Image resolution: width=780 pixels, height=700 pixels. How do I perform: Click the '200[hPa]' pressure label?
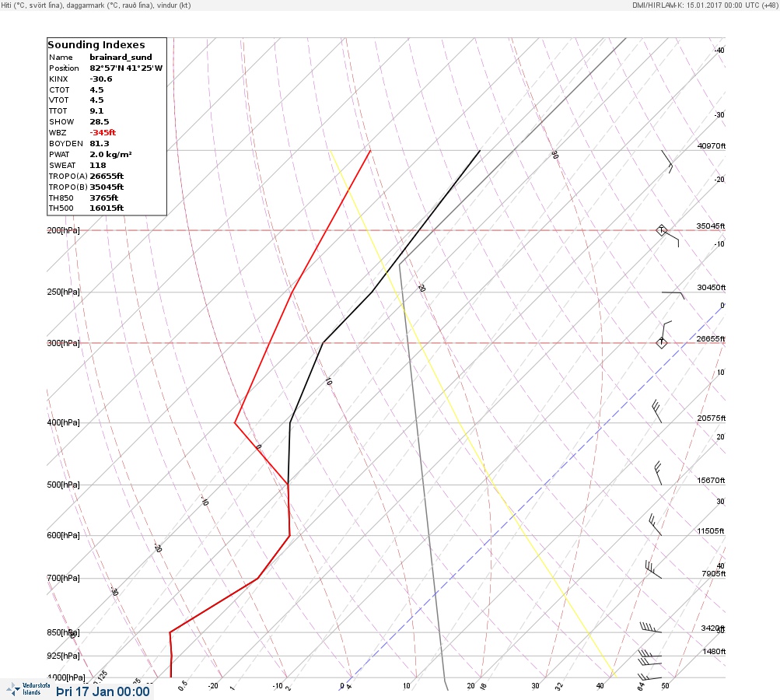[63, 230]
